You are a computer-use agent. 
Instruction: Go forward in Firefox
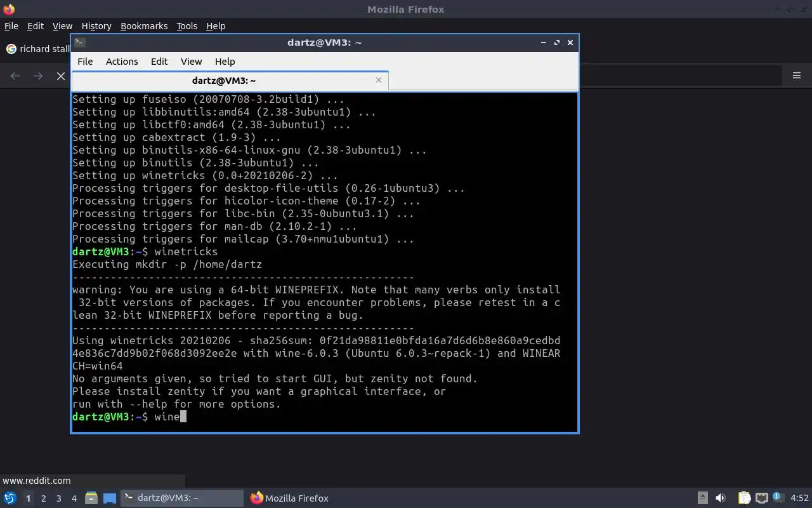click(x=38, y=76)
